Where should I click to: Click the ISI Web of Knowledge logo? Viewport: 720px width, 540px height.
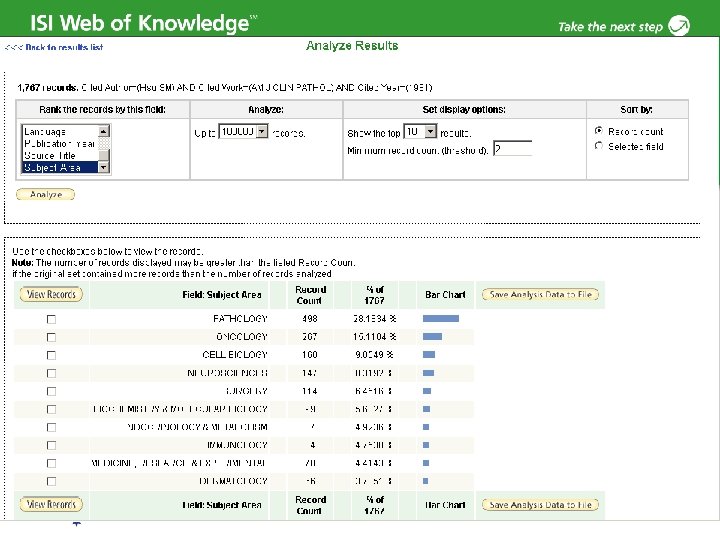point(144,23)
